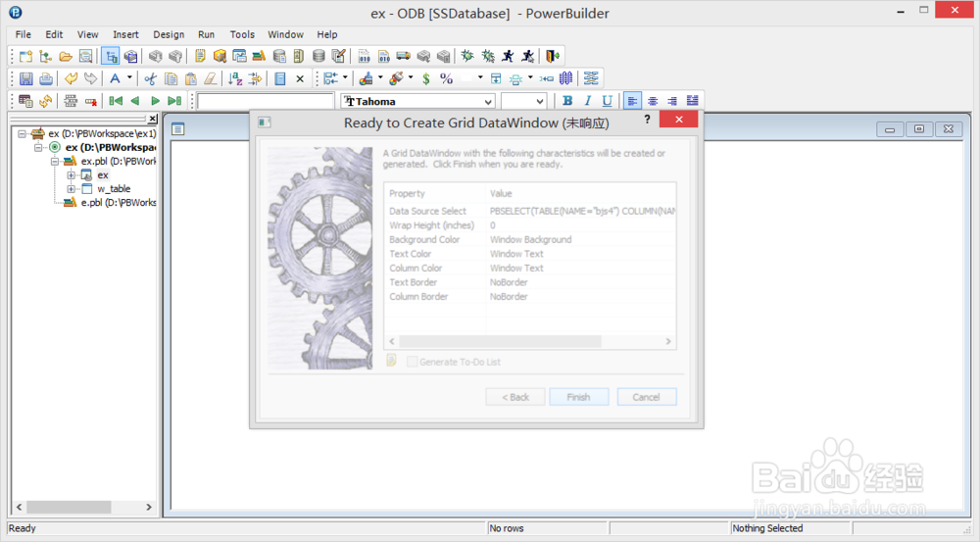Click the Undo arrow icon

pos(71,78)
